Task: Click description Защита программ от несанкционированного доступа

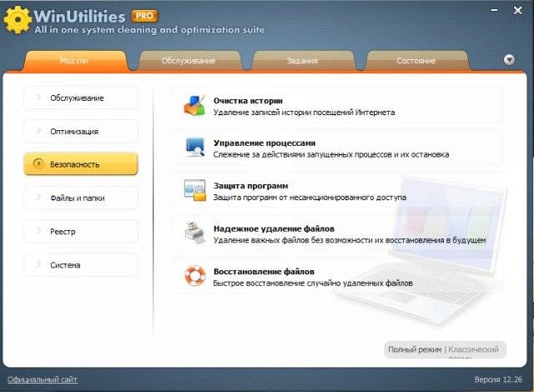Action: (x=310, y=198)
